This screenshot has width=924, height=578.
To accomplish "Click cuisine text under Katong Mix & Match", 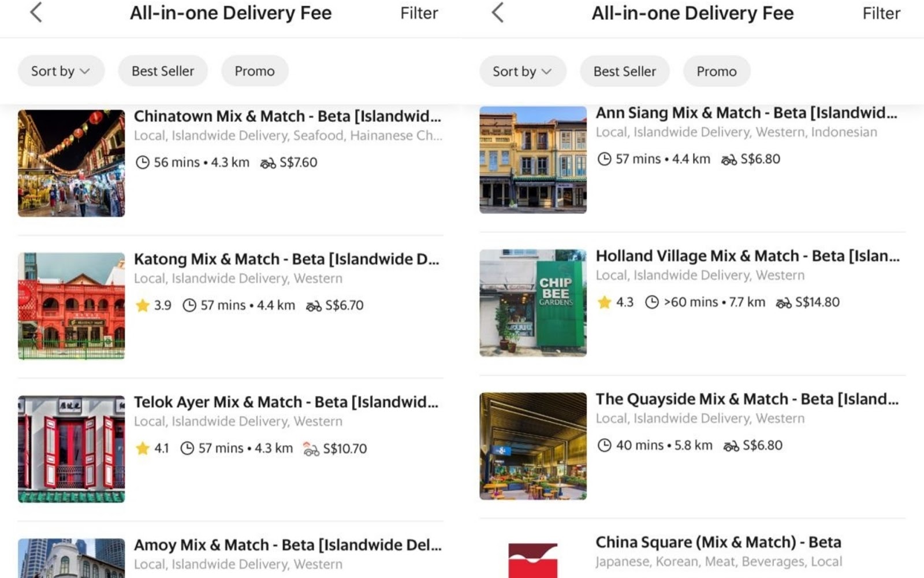I will tap(238, 278).
